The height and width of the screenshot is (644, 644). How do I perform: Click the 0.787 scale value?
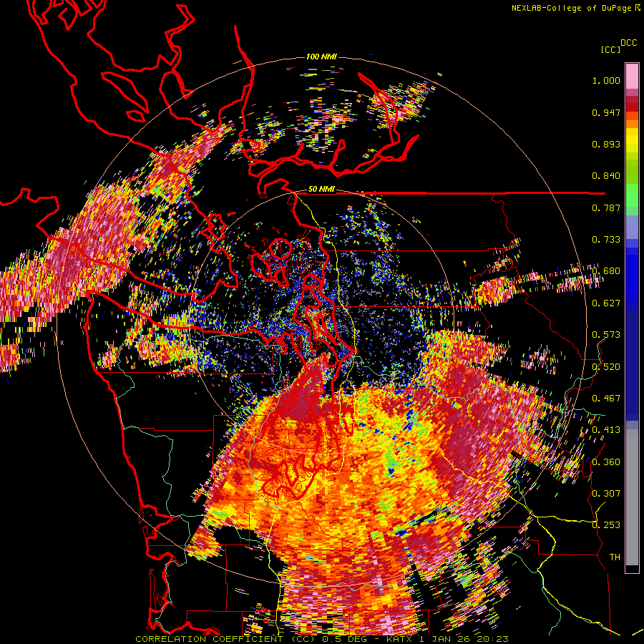[x=606, y=208]
